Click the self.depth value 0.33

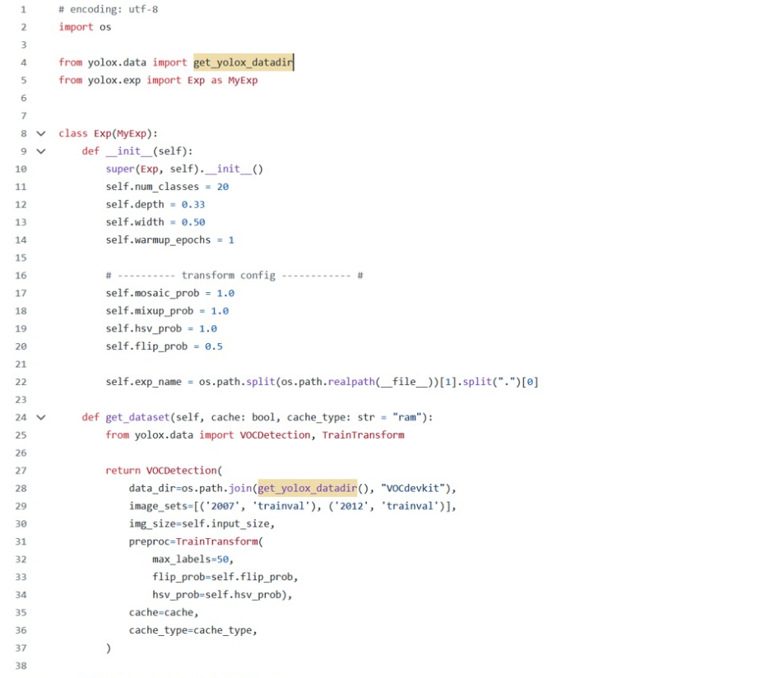click(193, 205)
